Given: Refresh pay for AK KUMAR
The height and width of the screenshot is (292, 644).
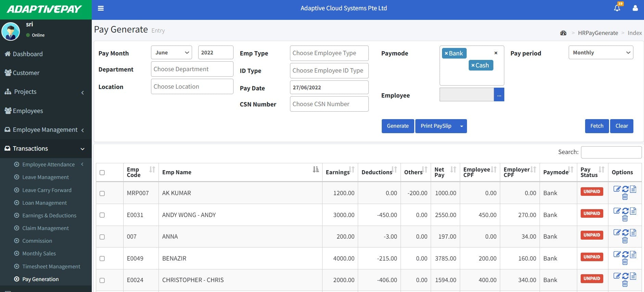Looking at the screenshot, I should 625,189.
